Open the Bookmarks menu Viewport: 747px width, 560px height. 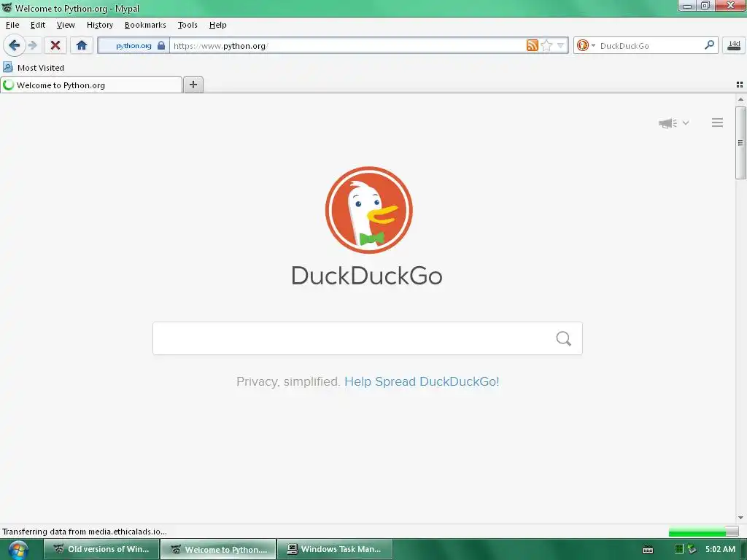[145, 25]
